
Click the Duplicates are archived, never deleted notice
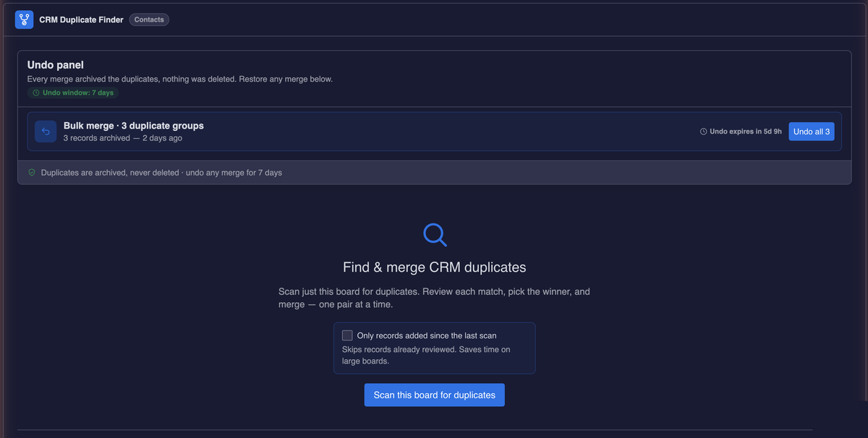161,173
